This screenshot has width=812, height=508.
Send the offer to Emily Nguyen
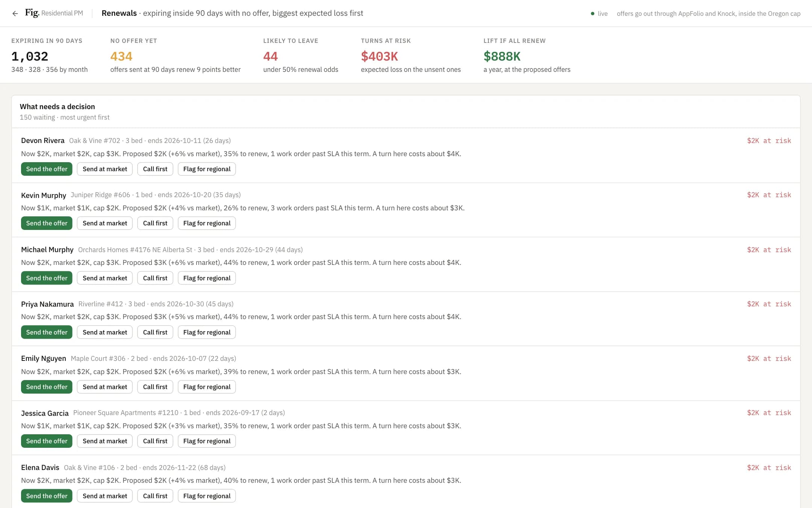coord(47,387)
